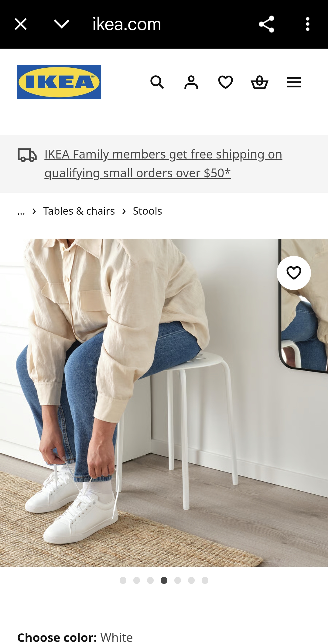Open the account profile icon
Screen dimensions: 328x644
click(x=191, y=82)
